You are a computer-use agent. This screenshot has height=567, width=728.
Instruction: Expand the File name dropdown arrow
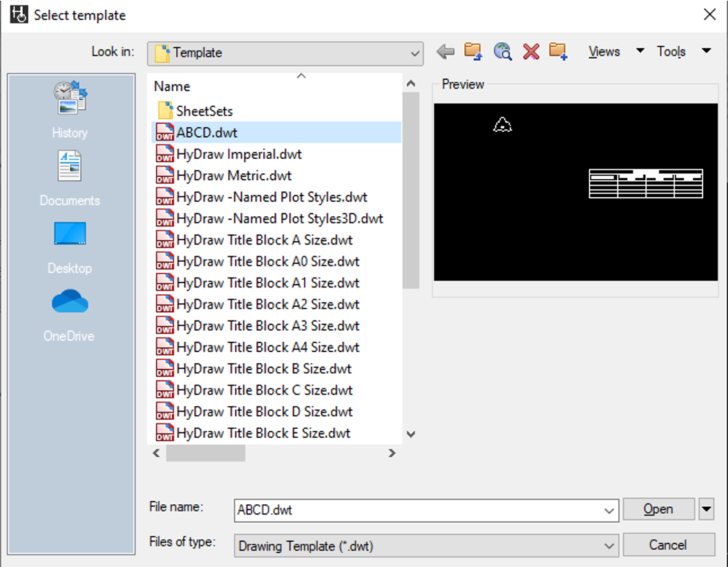click(609, 511)
